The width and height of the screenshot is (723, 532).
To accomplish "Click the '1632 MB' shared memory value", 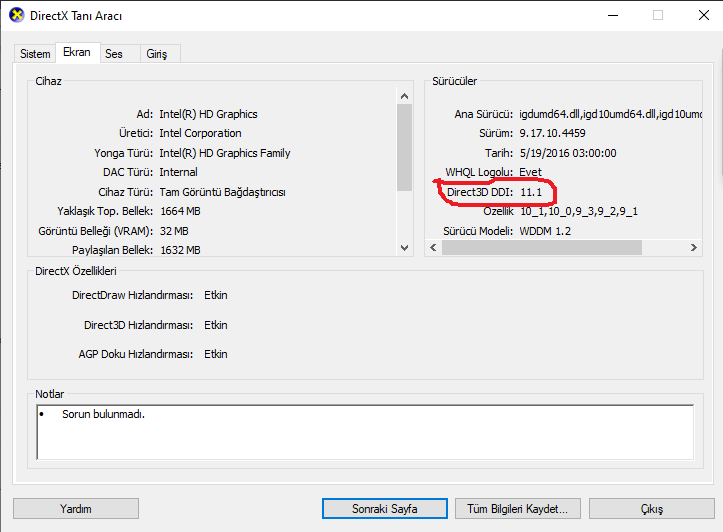I will coord(180,250).
